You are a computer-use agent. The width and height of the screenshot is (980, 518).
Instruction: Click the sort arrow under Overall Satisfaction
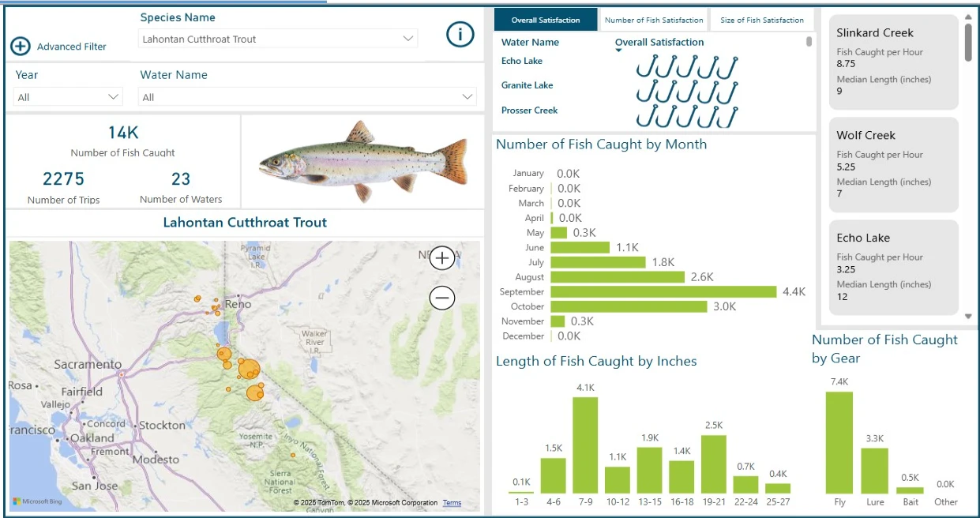618,51
